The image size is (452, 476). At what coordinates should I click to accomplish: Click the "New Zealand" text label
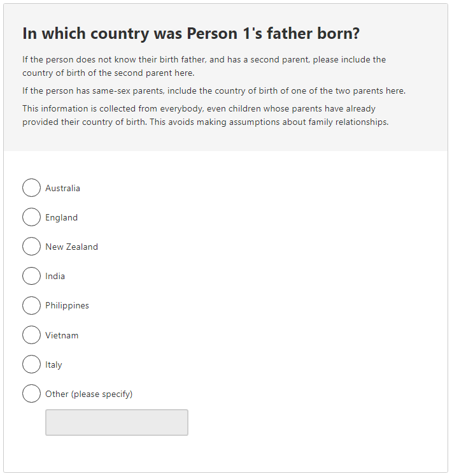pyautogui.click(x=71, y=247)
